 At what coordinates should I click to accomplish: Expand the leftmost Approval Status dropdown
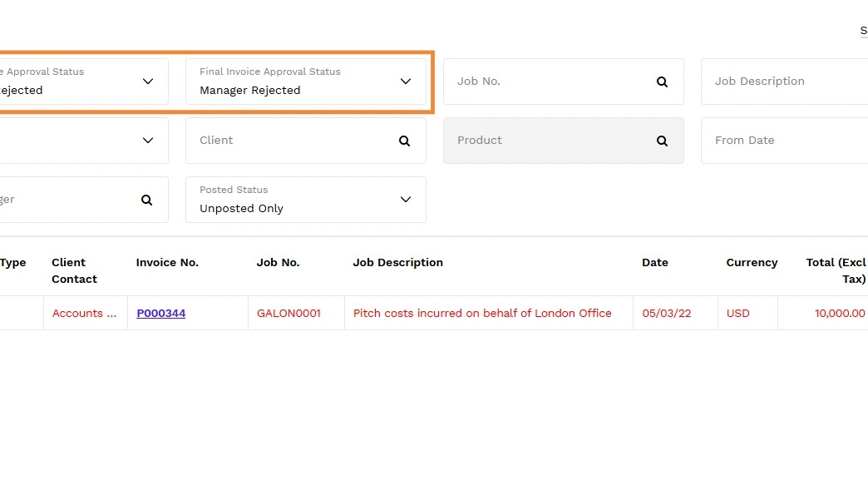pyautogui.click(x=147, y=82)
